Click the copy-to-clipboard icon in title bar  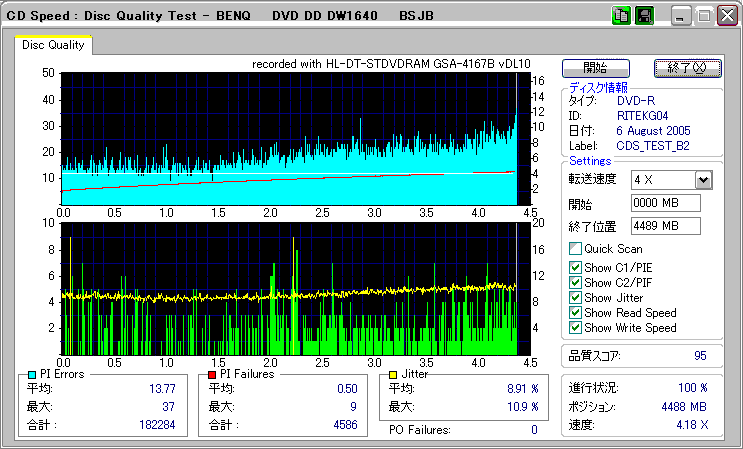tap(621, 17)
